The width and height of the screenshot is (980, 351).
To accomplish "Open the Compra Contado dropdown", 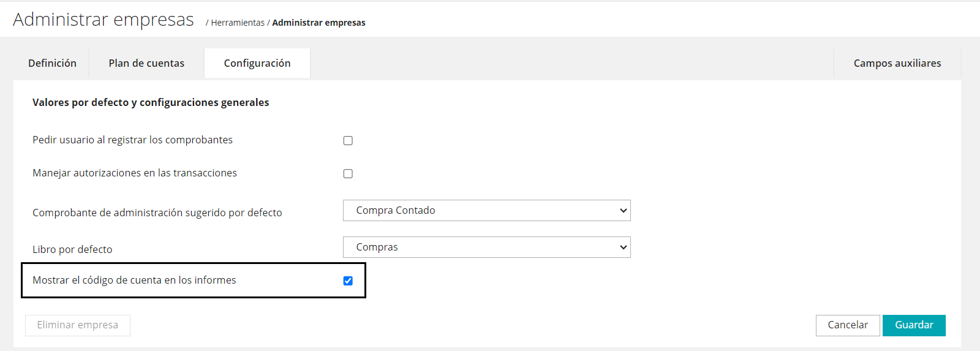I will (x=486, y=211).
